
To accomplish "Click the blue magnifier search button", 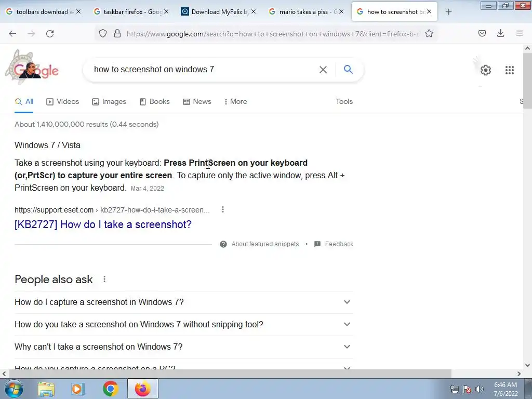I will click(x=348, y=69).
